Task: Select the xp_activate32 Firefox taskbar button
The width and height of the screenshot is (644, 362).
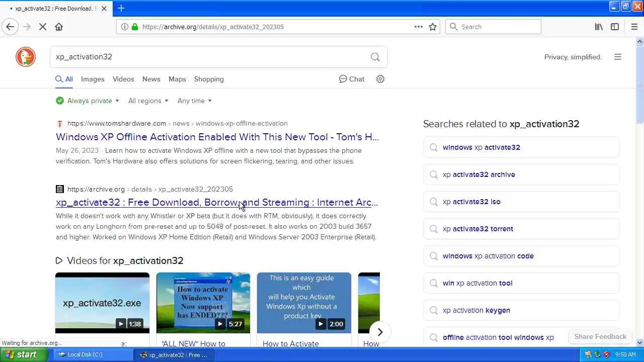Action: 175,354
